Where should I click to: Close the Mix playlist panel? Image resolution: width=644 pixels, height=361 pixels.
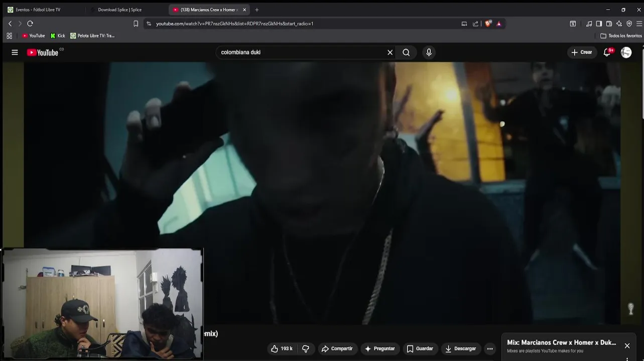click(627, 345)
